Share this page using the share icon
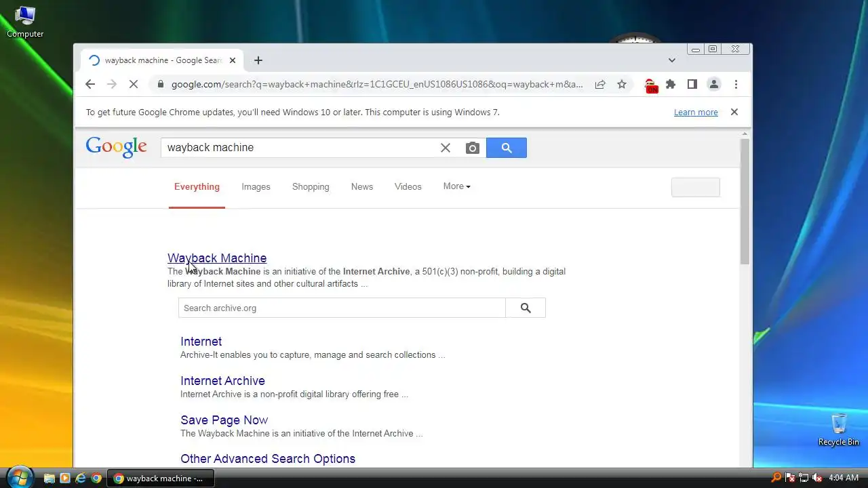The width and height of the screenshot is (868, 488). click(x=600, y=85)
